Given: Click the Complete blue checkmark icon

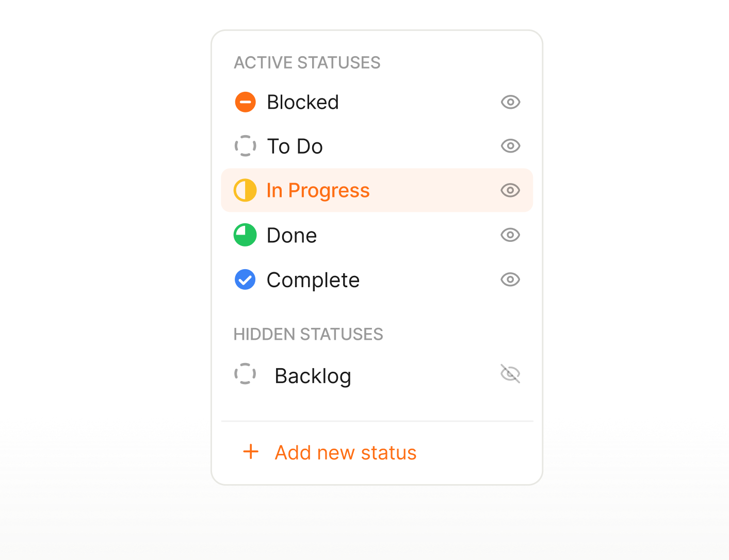Looking at the screenshot, I should 245,279.
